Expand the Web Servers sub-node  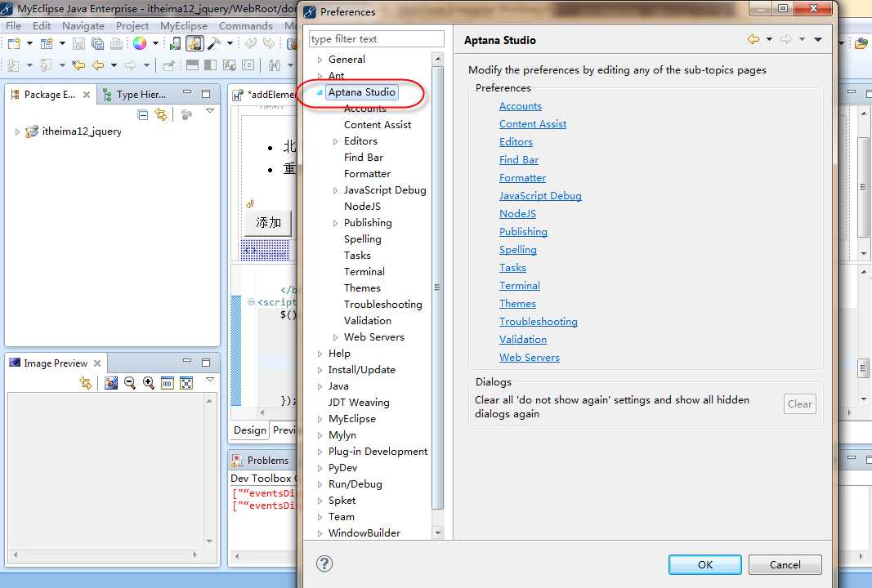coord(335,337)
